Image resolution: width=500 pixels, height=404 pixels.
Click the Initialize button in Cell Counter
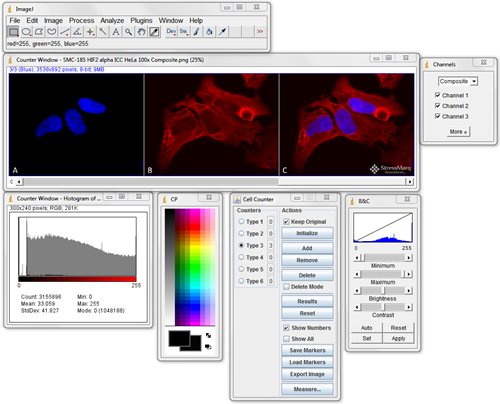[307, 233]
